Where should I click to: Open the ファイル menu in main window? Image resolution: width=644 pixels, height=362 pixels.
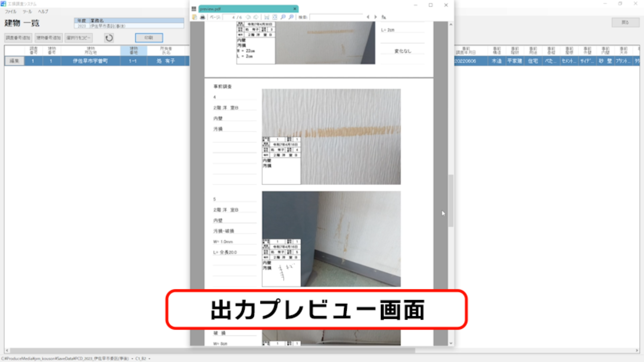tap(10, 11)
